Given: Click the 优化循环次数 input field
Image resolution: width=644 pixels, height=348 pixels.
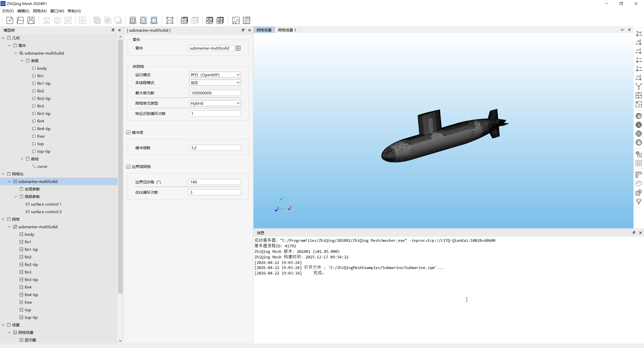Looking at the screenshot, I should pos(214,192).
